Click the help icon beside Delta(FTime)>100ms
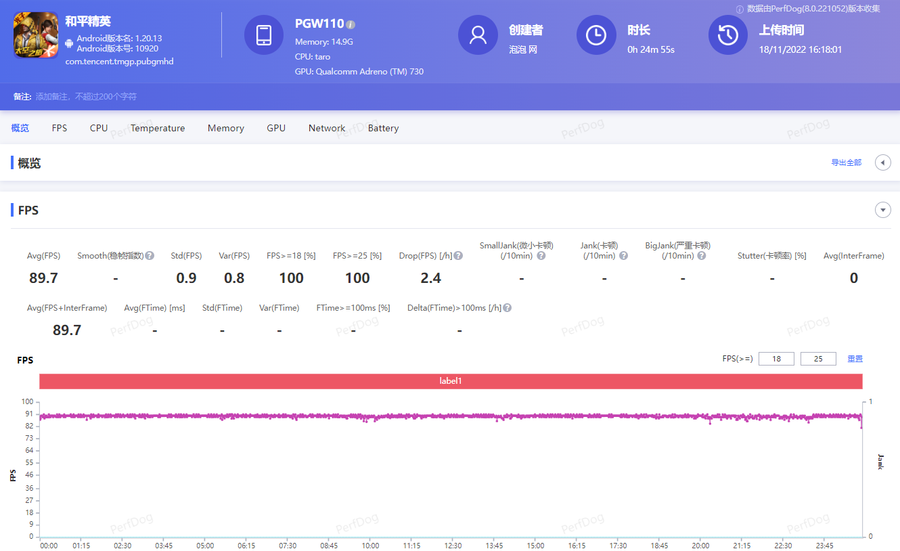This screenshot has height=551, width=900. tap(507, 308)
